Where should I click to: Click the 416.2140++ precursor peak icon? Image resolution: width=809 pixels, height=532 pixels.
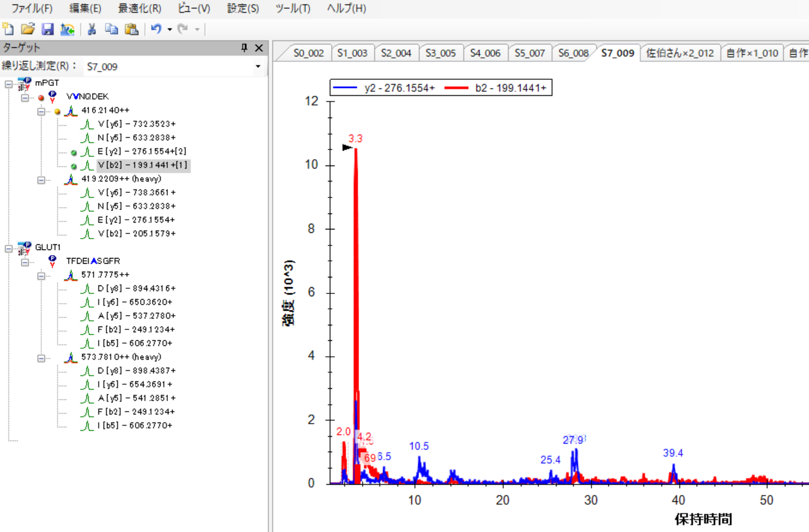pos(71,111)
